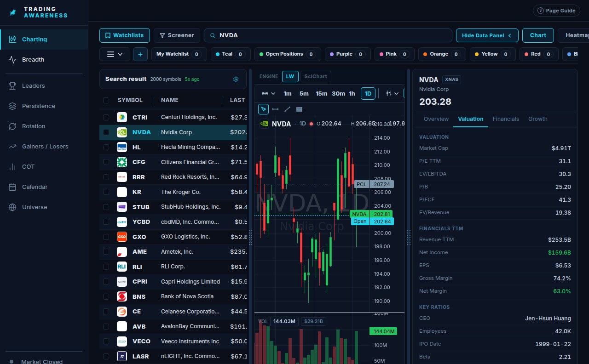Switch to the Overview tab
This screenshot has width=589, height=364.
click(436, 119)
